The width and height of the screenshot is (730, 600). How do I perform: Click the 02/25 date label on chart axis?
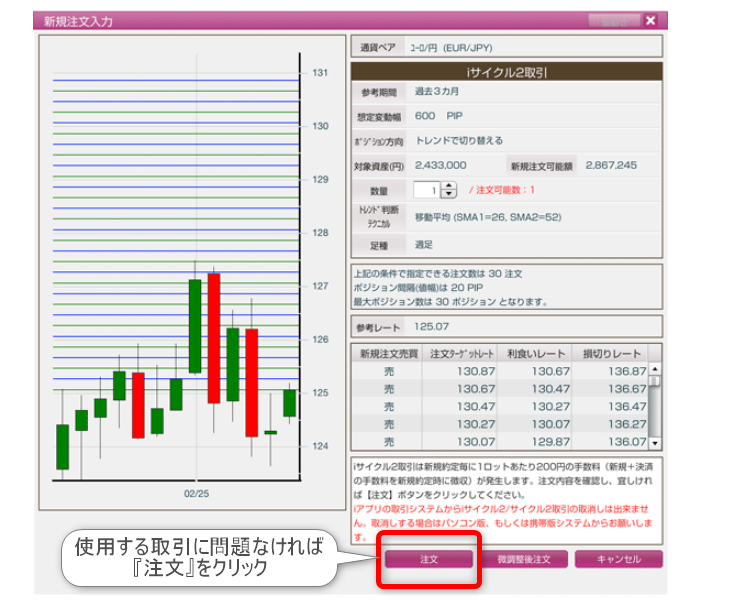click(196, 494)
